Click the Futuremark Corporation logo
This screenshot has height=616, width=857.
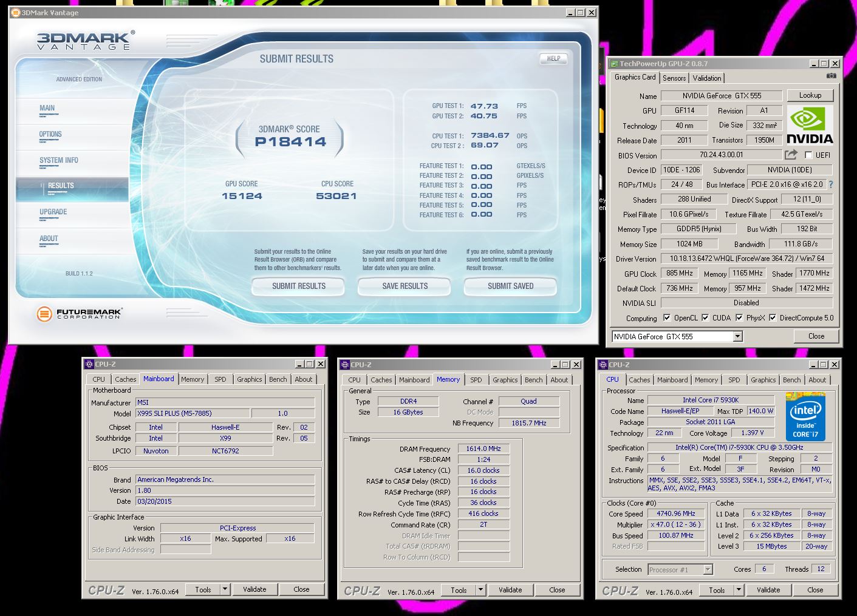(79, 314)
